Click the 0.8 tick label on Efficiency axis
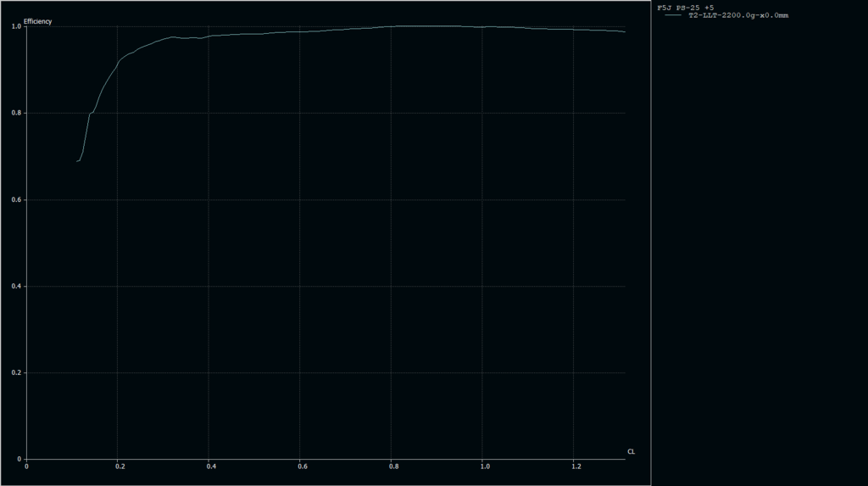The width and height of the screenshot is (868, 486). pos(16,113)
